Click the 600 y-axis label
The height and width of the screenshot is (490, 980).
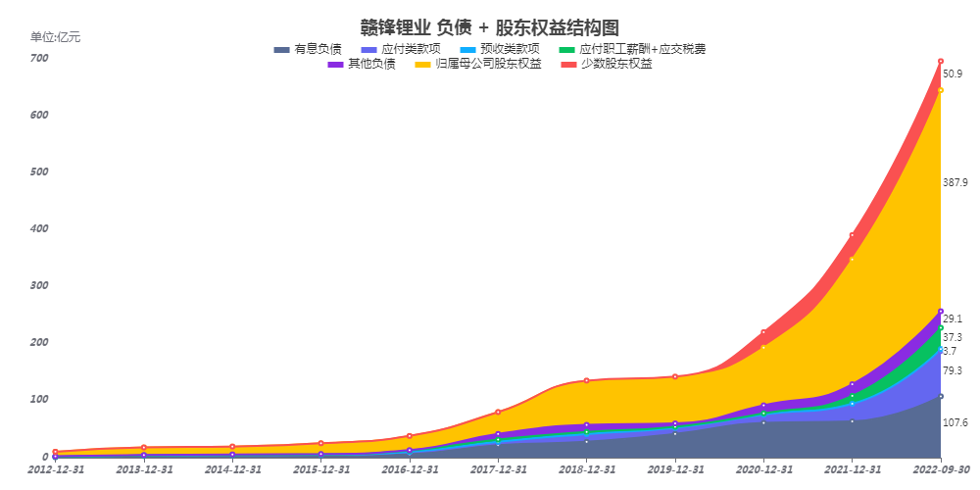(x=39, y=115)
